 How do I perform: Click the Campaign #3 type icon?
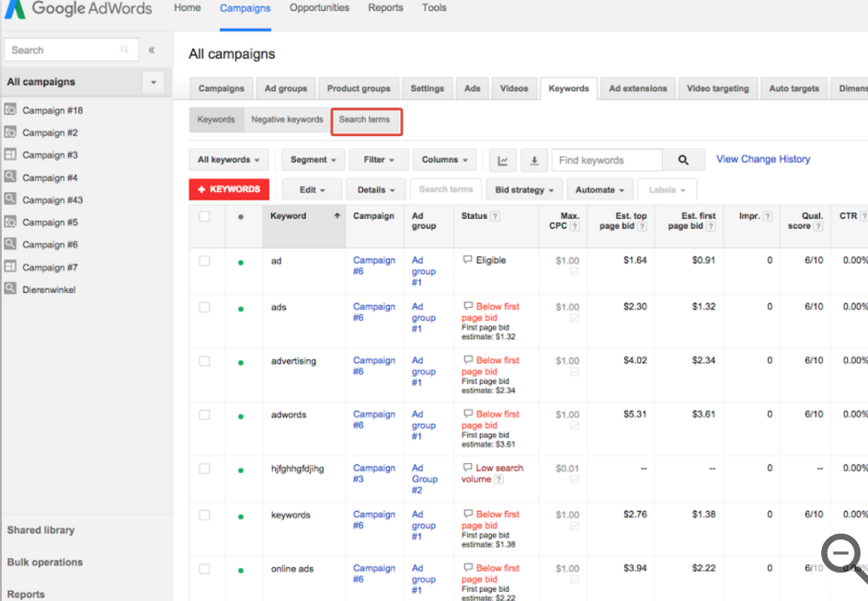(10, 154)
